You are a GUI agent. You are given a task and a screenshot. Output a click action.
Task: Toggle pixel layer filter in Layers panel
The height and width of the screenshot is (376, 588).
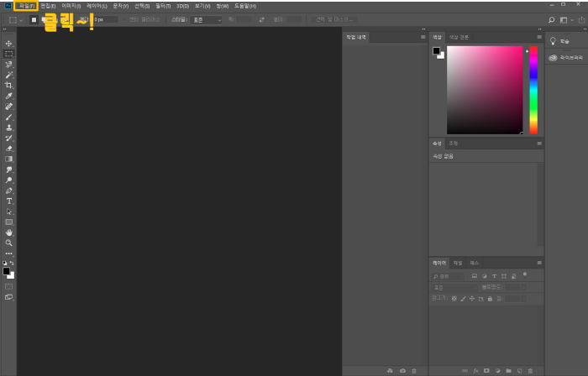pyautogui.click(x=475, y=276)
